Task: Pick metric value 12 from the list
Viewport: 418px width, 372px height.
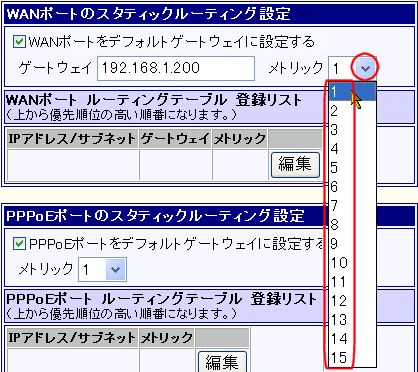Action: click(352, 301)
